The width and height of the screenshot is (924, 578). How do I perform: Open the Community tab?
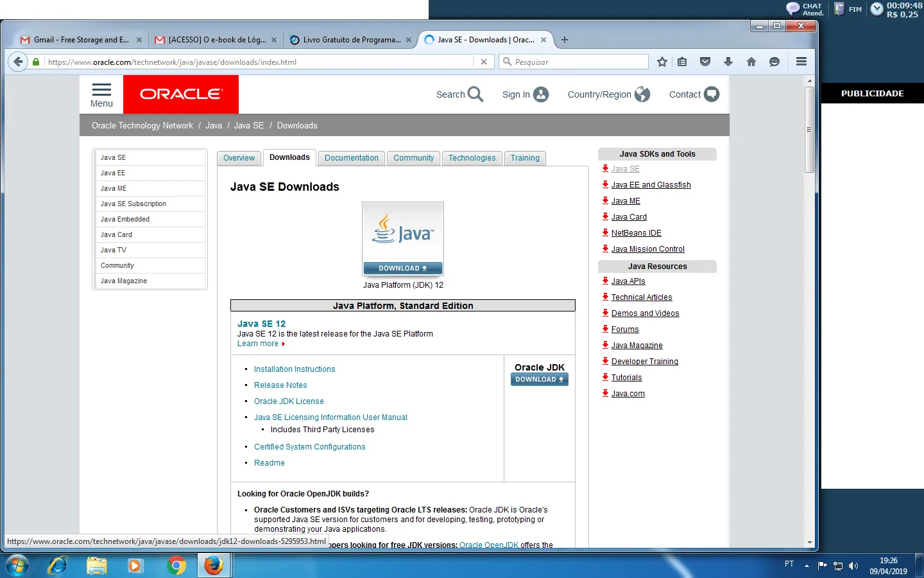[414, 158]
